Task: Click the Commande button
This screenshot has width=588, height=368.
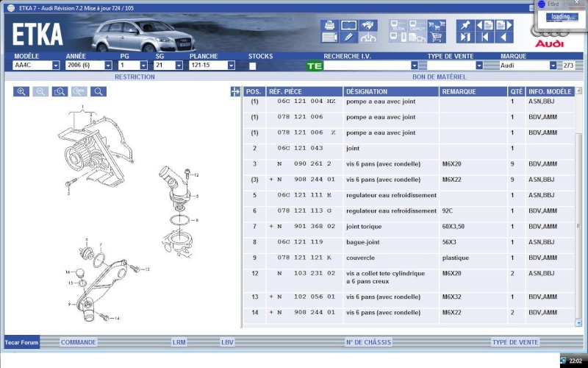Action: (79, 342)
